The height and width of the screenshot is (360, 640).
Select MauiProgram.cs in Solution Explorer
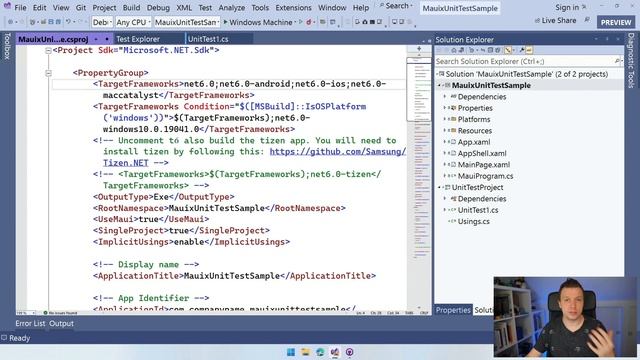[x=485, y=176]
